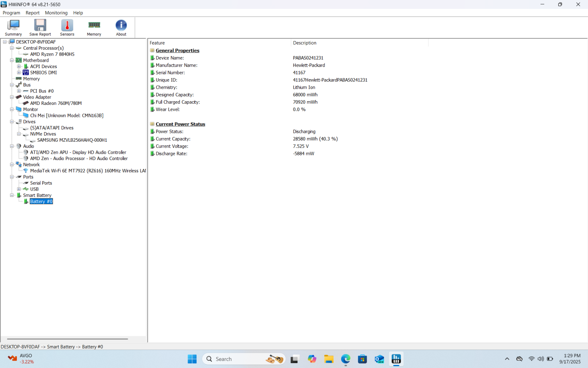Expand the ACPI Devices node

(x=19, y=67)
